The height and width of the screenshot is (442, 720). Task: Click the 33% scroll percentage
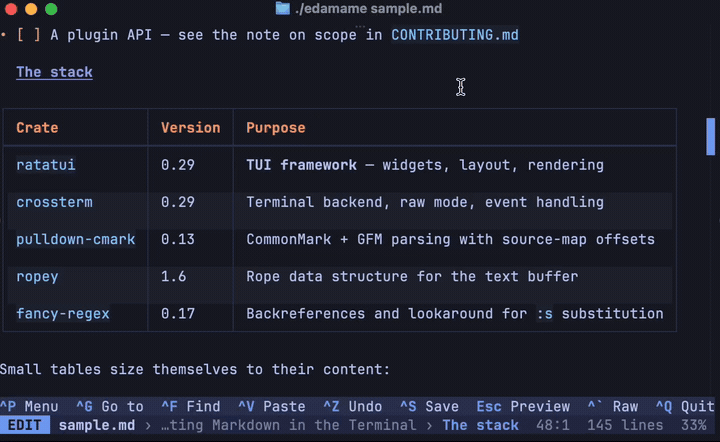tap(694, 425)
